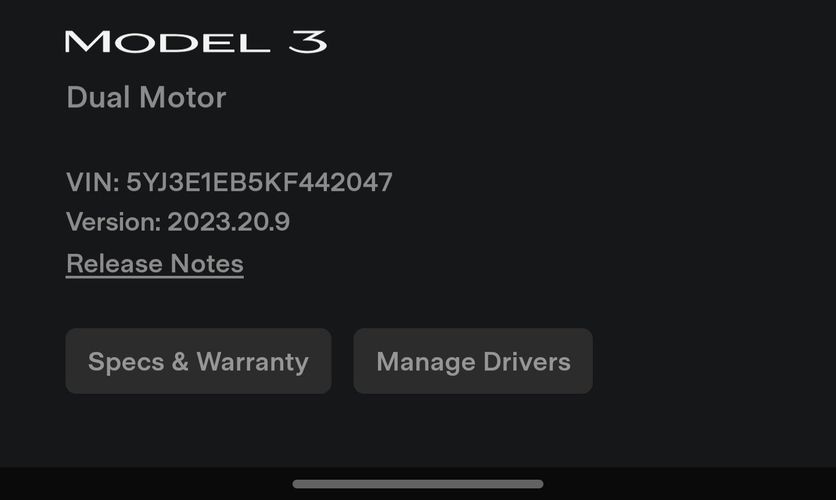Image resolution: width=836 pixels, height=500 pixels.
Task: Tap the stylized 3 numeral in title
Action: (x=308, y=42)
